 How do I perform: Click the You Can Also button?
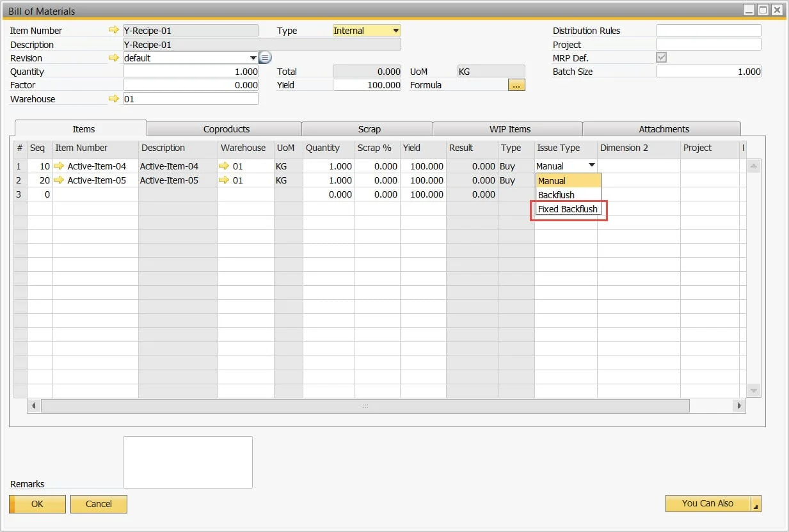click(x=708, y=504)
